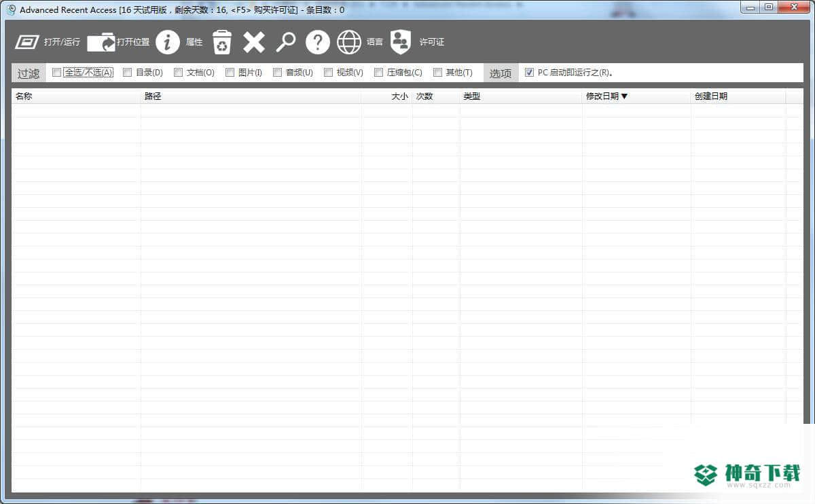Viewport: 815px width, 504px height.
Task: Minimize the Advanced Recent Access window
Action: click(x=750, y=7)
